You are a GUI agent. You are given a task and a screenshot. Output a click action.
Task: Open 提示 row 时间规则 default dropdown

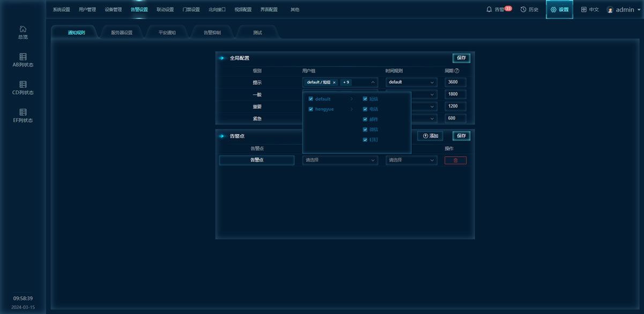click(411, 83)
